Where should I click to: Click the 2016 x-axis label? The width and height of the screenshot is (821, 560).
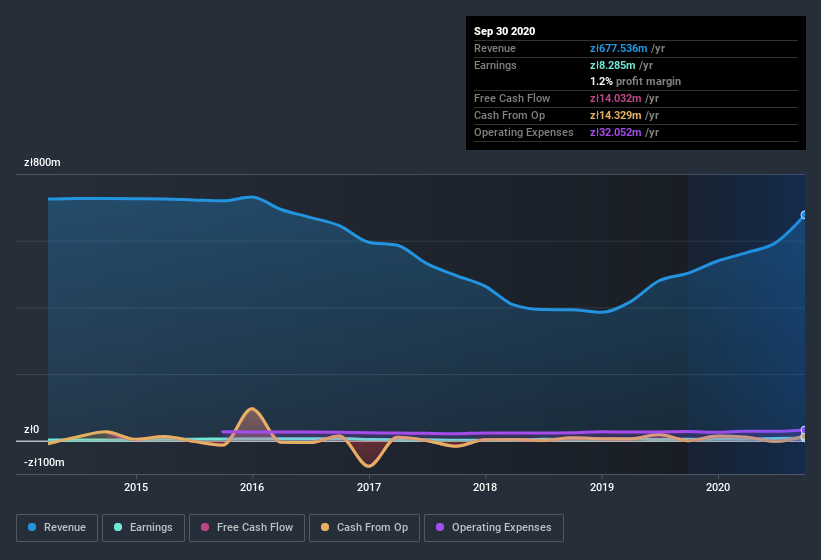click(252, 487)
